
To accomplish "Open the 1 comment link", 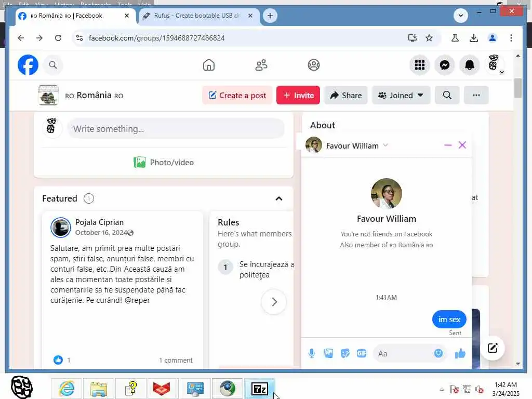I will tap(176, 360).
